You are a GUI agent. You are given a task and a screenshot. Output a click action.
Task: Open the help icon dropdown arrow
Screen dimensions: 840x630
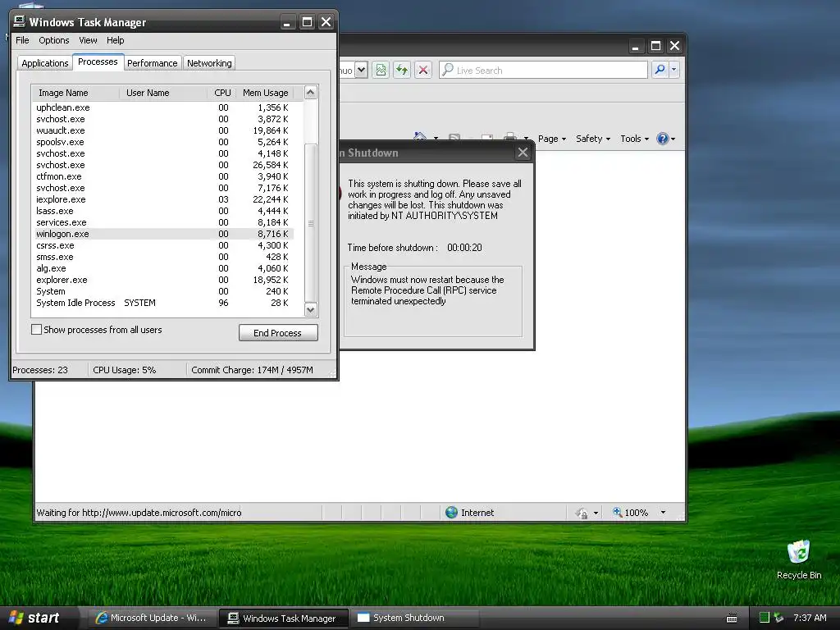coord(673,139)
